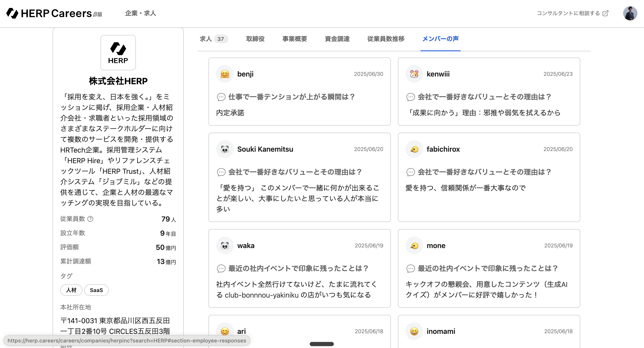Open the user profile avatar
The image size is (644, 348).
(630, 13)
